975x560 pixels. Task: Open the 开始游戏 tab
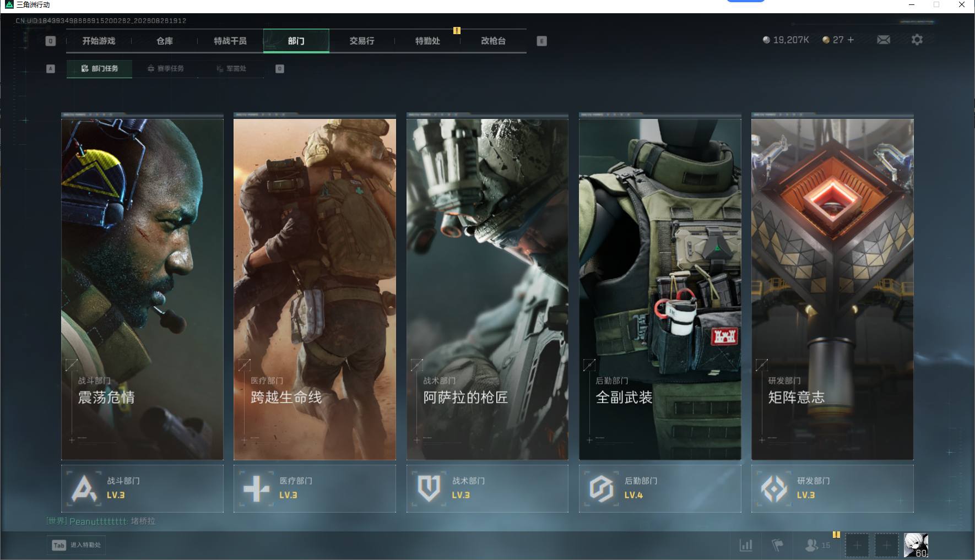click(99, 41)
